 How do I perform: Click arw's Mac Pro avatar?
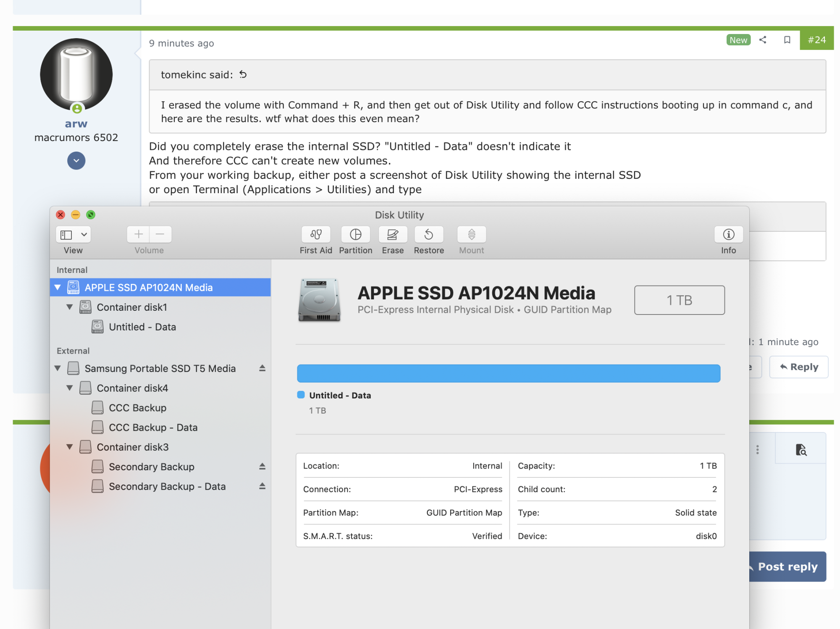[x=76, y=75]
